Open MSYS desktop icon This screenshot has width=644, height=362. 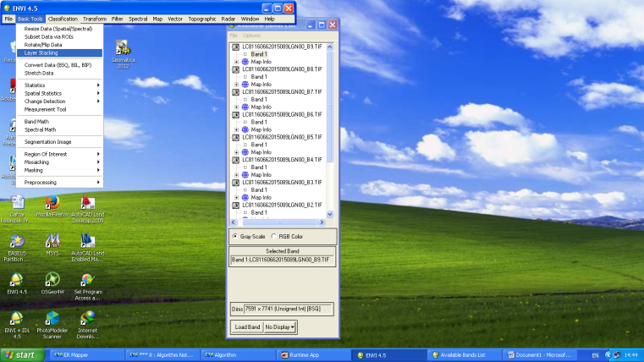pos(52,244)
